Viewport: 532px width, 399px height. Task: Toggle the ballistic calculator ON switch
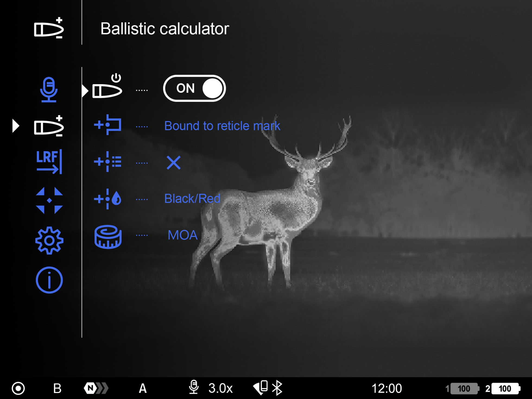point(194,88)
